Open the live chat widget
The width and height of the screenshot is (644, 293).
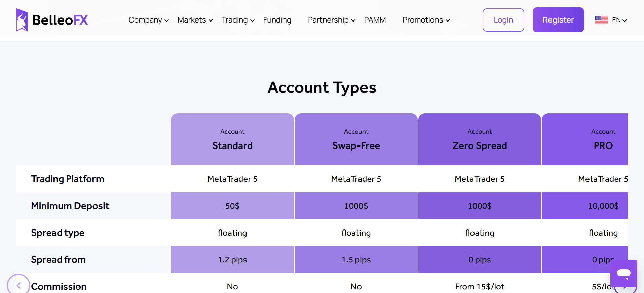click(x=623, y=273)
